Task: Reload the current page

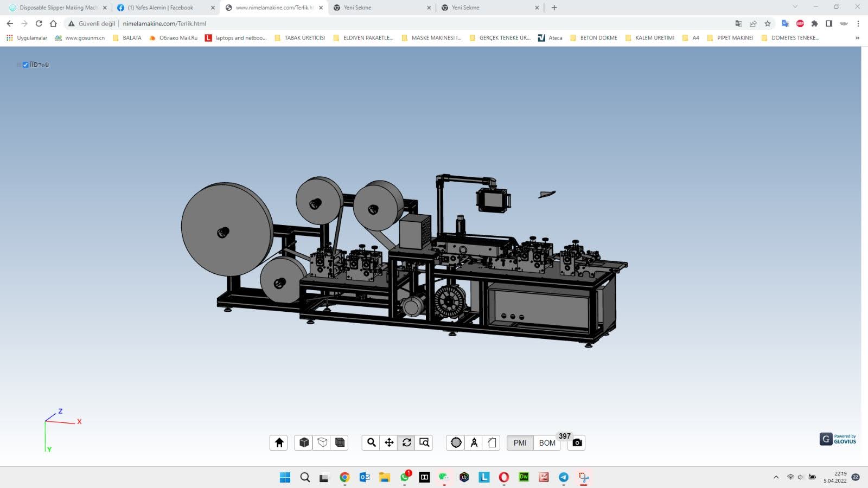Action: pyautogui.click(x=39, y=23)
